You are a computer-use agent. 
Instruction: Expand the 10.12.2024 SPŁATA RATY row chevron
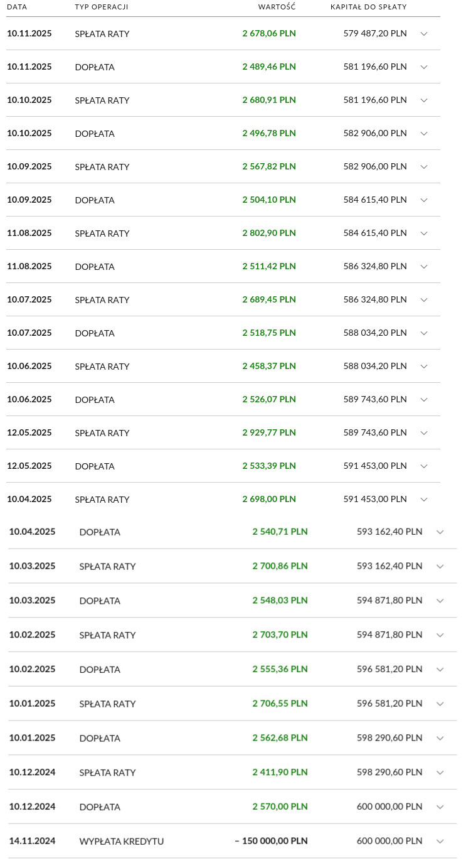440,773
